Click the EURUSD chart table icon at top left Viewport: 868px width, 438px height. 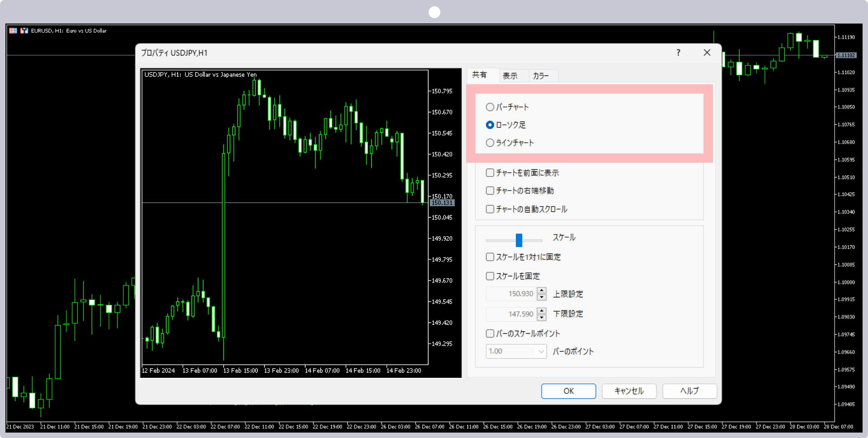[x=13, y=31]
